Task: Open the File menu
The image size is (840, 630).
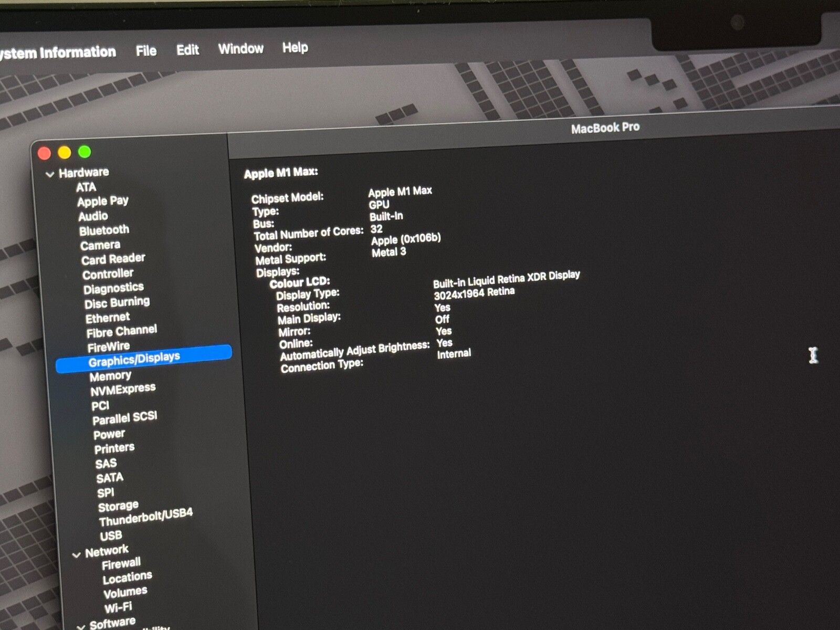Action: click(x=146, y=50)
